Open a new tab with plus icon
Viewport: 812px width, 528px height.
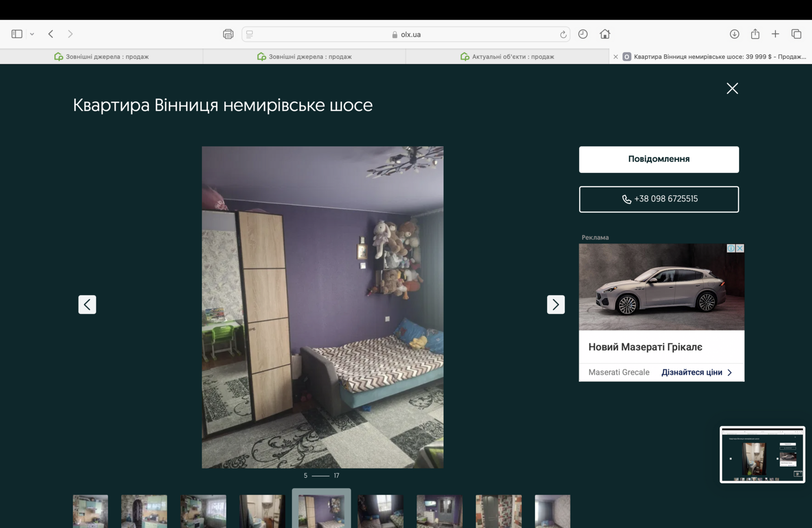(775, 34)
